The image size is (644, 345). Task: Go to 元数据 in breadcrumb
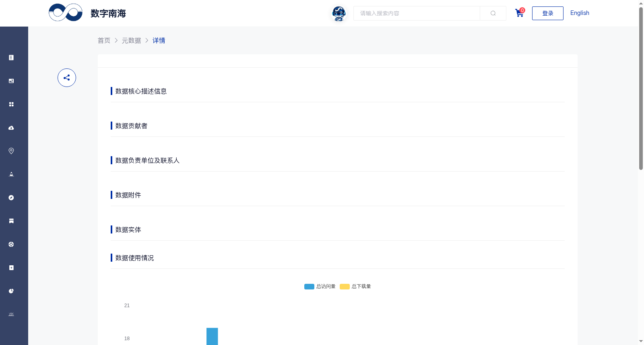coord(131,40)
